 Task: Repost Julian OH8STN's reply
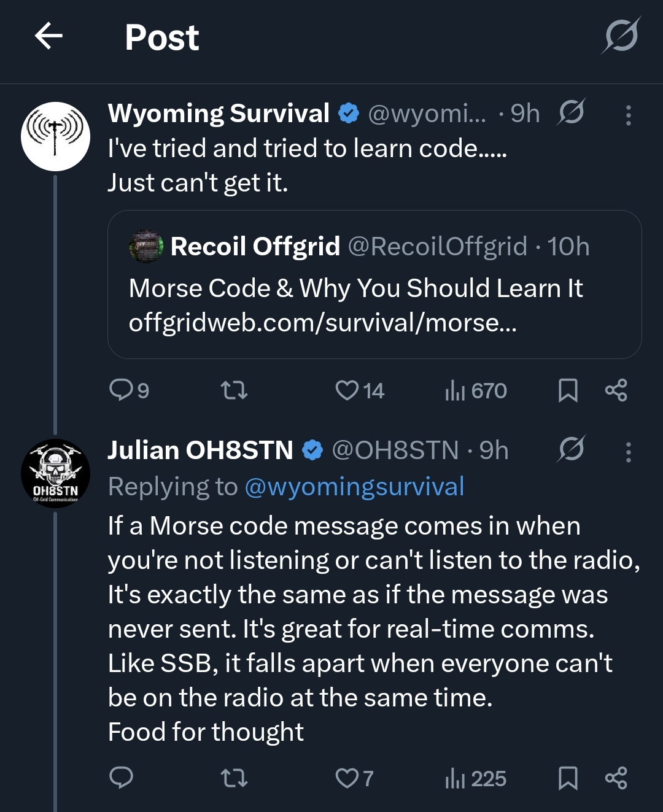point(234,778)
